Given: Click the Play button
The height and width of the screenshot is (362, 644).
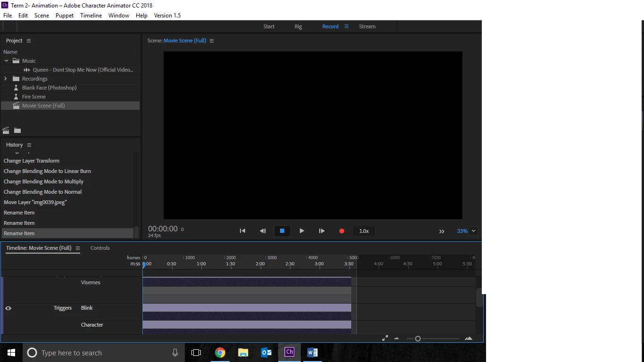Looking at the screenshot, I should click(x=302, y=231).
